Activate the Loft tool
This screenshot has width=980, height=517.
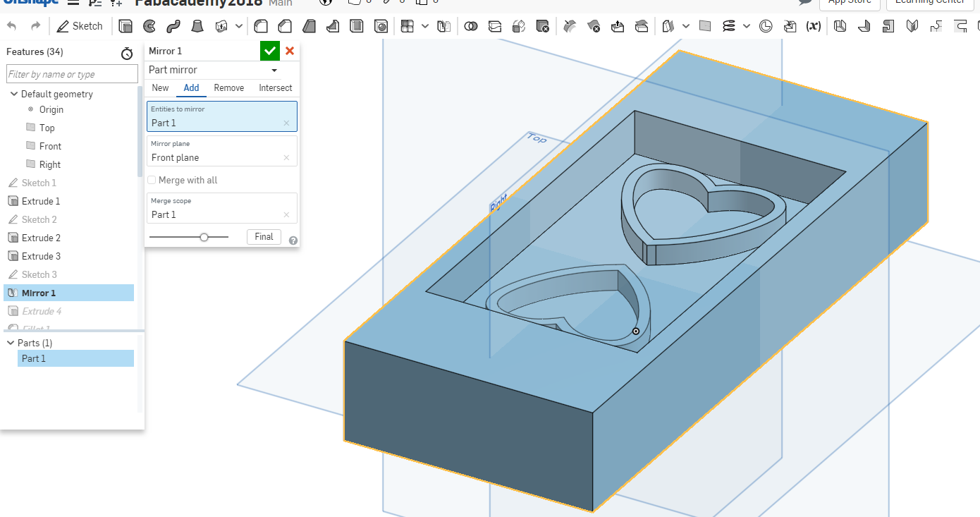pyautogui.click(x=198, y=26)
